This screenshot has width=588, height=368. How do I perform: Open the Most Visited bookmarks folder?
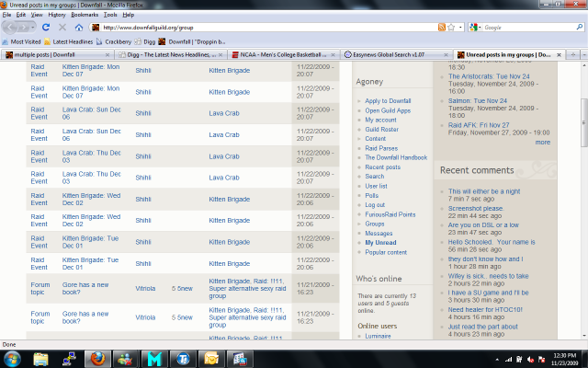[21, 41]
